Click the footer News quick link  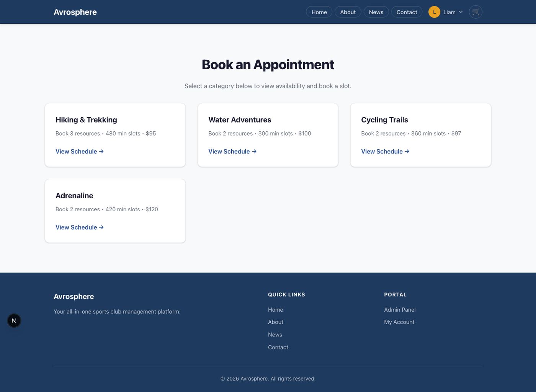(275, 335)
